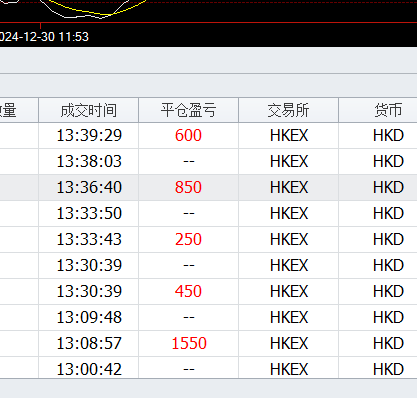The width and height of the screenshot is (417, 398).
Task: Select the 13:08:57 time cell
Action: pyautogui.click(x=89, y=343)
